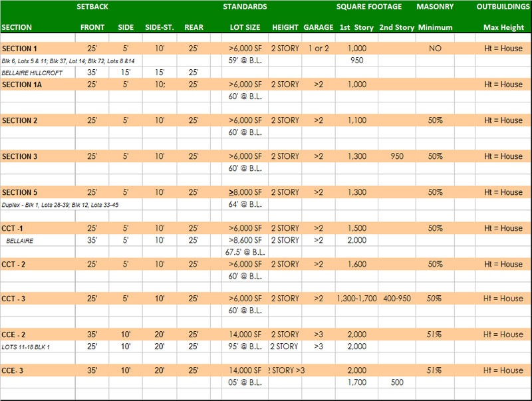532x401 pixels.
Task: Select the CCT - 3 row label
Action: pyautogui.click(x=13, y=299)
